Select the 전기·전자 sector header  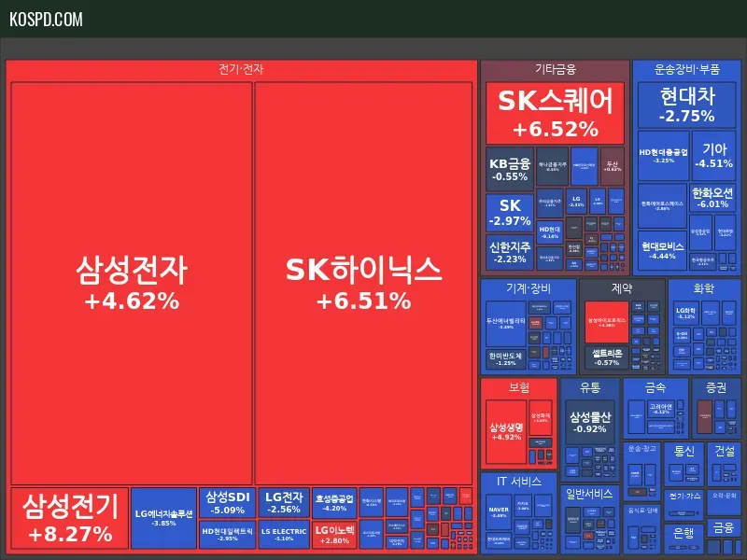(241, 69)
